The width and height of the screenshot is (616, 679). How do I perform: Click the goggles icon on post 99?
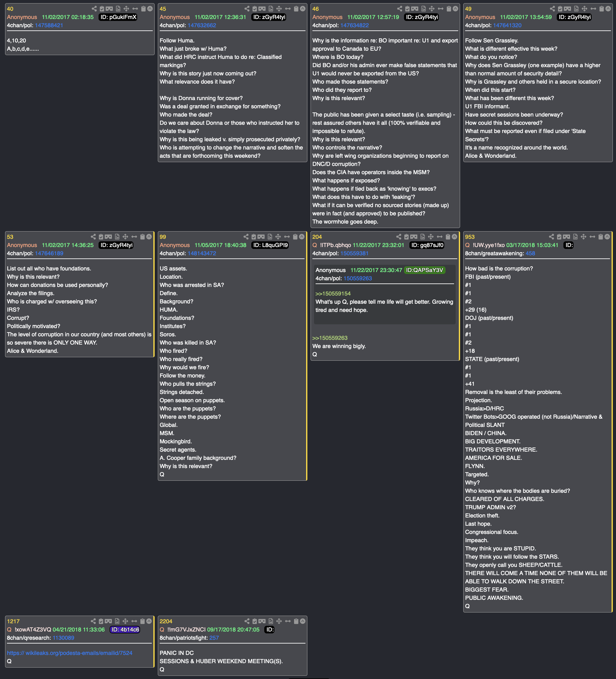pos(261,237)
